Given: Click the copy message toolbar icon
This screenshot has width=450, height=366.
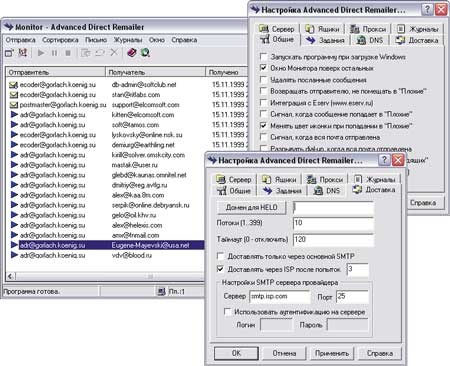Looking at the screenshot, I should tap(86, 53).
